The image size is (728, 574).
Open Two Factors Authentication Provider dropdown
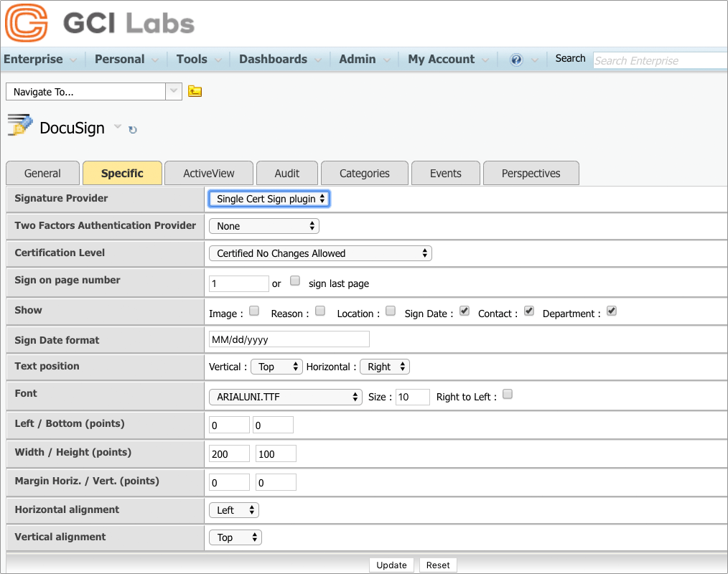[x=263, y=226]
